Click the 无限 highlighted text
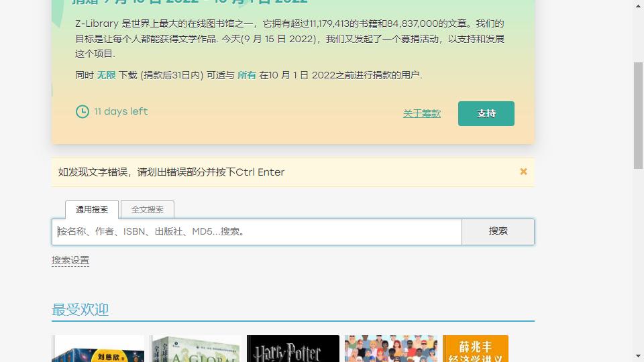 click(x=106, y=75)
